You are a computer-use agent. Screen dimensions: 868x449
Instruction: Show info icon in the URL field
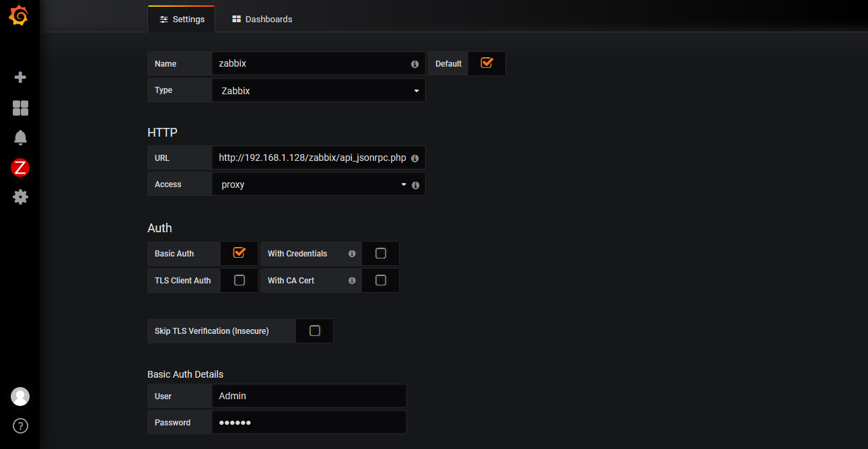tap(414, 158)
